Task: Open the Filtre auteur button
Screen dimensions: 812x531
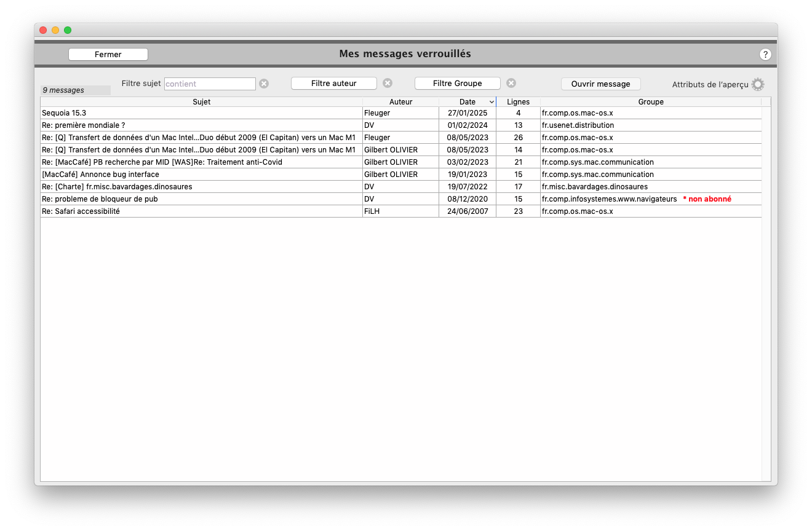Action: 334,83
